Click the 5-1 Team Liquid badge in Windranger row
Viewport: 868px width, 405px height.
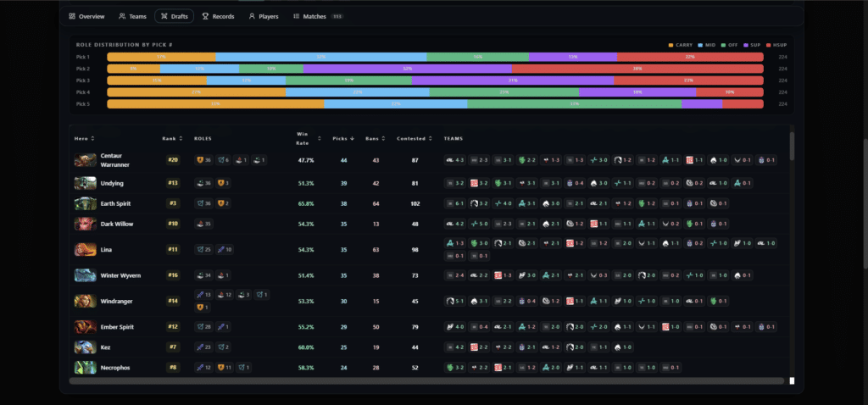click(454, 301)
